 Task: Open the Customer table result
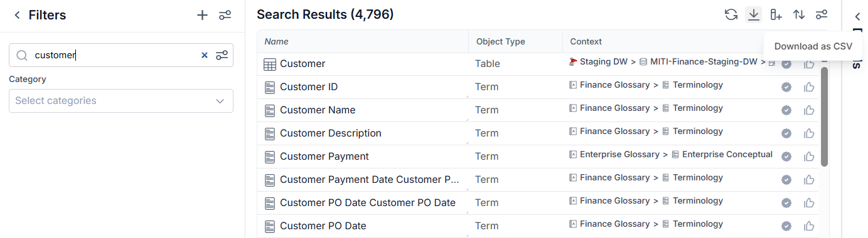tap(303, 64)
